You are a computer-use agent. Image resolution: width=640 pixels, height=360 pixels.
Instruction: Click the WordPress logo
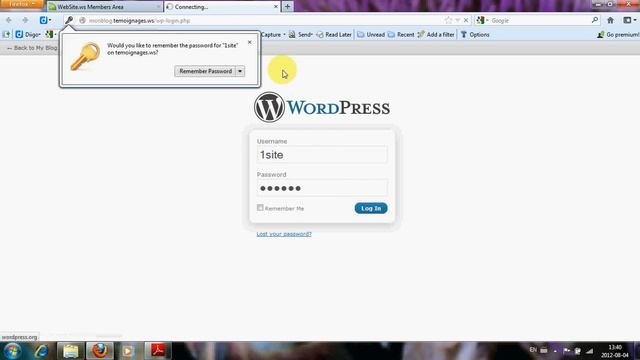322,107
